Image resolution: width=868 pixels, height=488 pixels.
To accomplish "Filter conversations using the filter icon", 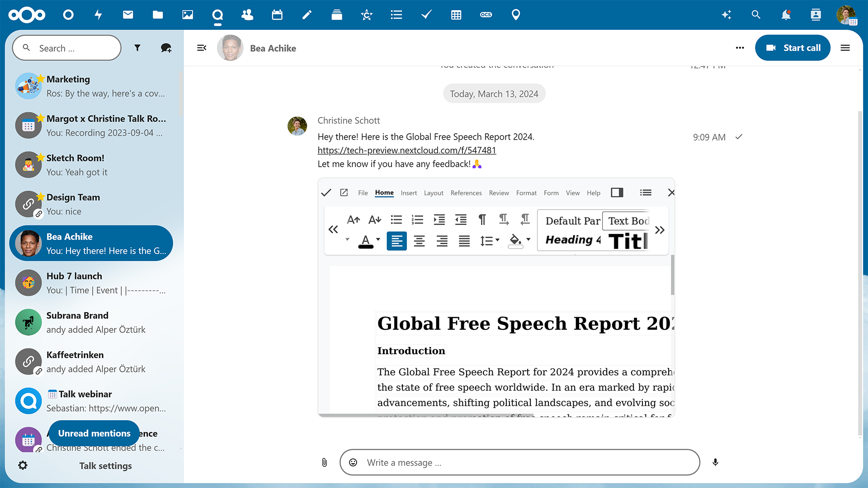I will point(137,48).
